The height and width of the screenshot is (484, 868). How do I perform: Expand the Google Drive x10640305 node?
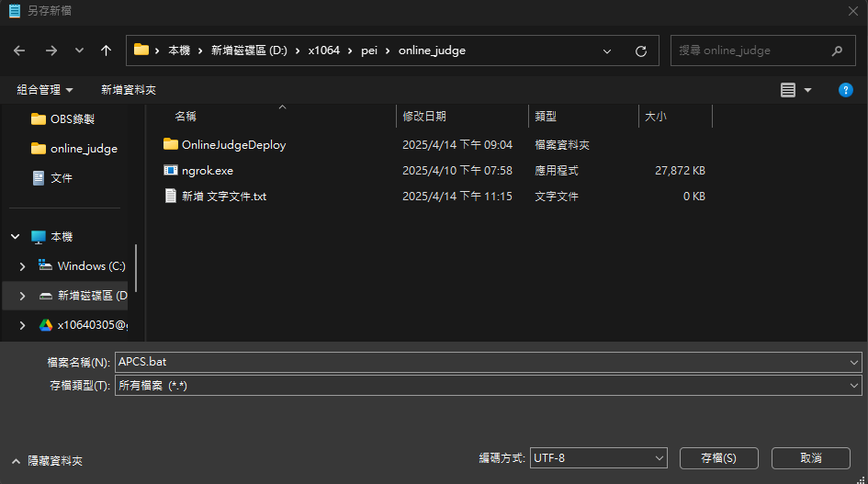(22, 325)
